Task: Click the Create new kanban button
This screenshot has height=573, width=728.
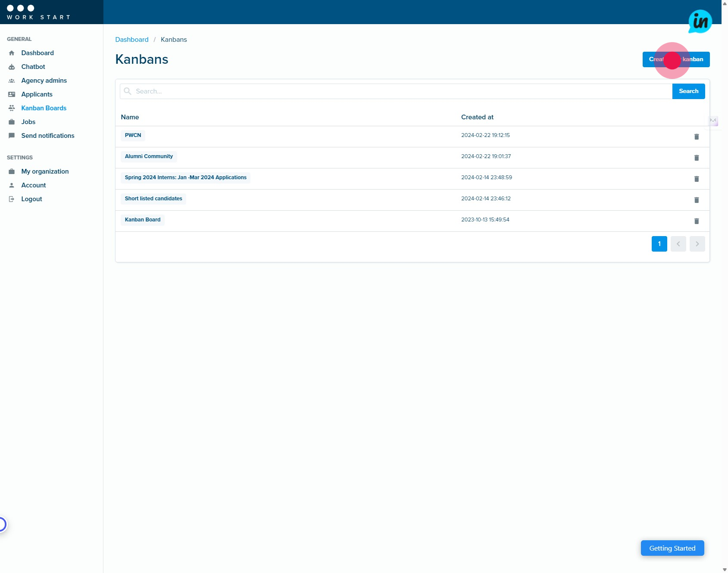Action: (676, 59)
